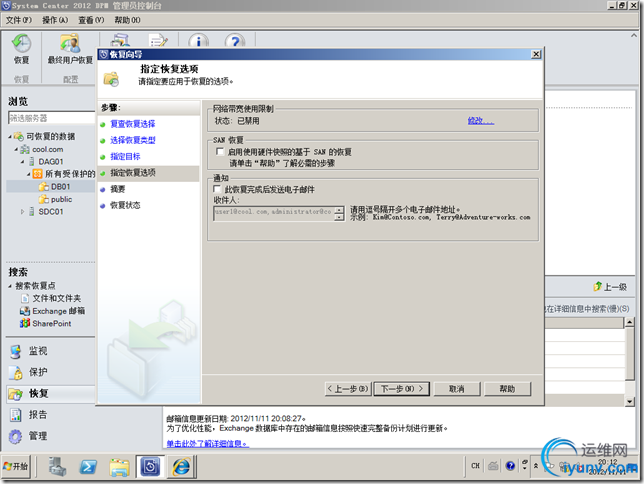The image size is (644, 484).
Task: Click the DPM console taskbar icon
Action: coord(150,467)
